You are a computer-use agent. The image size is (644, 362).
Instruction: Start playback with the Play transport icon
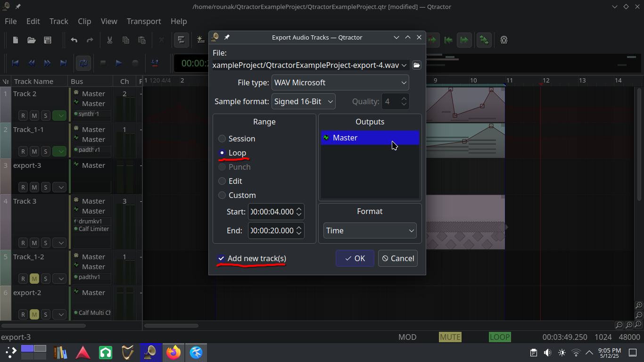tap(118, 63)
